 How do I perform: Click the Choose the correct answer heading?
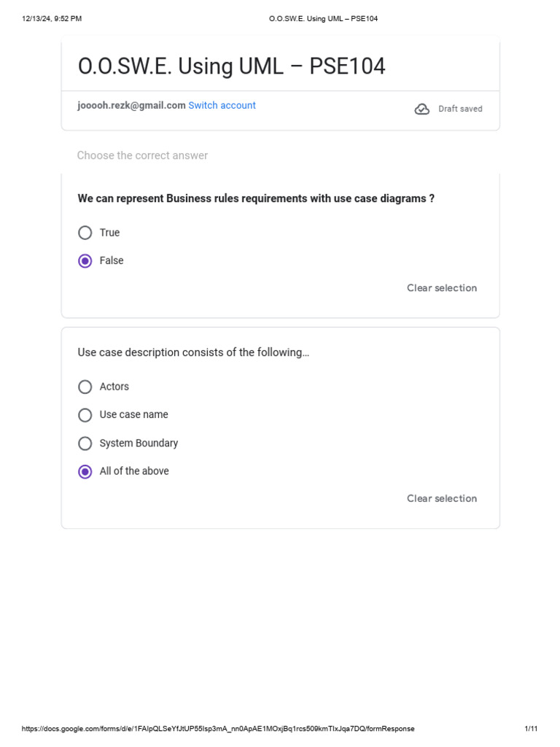[142, 155]
